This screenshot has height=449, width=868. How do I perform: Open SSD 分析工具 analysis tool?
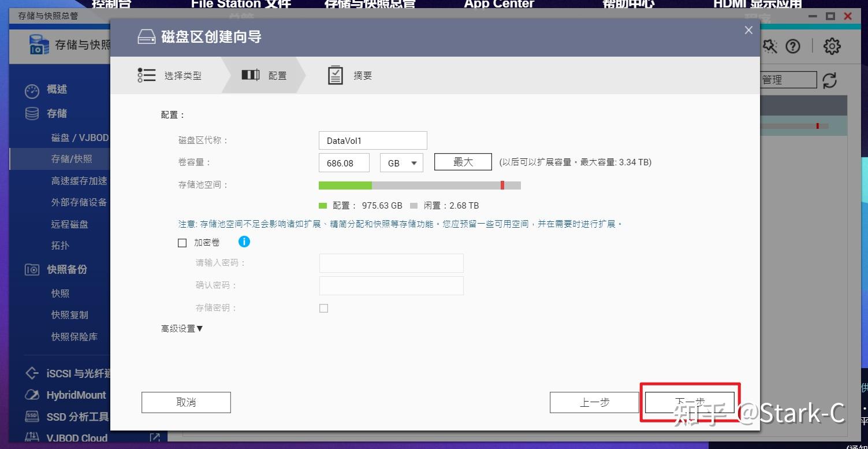73,416
